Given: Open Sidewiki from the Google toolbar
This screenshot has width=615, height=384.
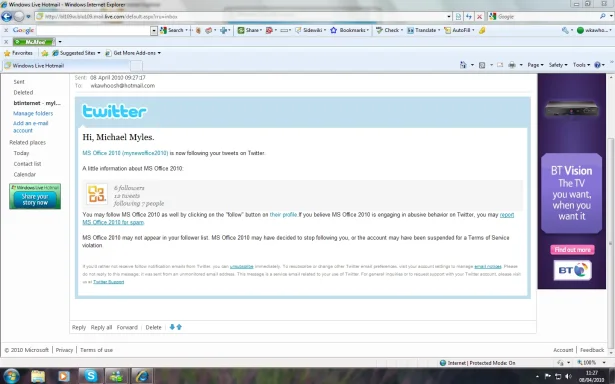Looking at the screenshot, I should 309,30.
